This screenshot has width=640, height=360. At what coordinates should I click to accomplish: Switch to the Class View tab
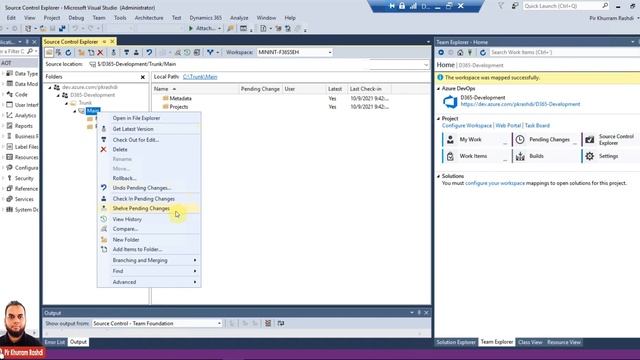(530, 342)
